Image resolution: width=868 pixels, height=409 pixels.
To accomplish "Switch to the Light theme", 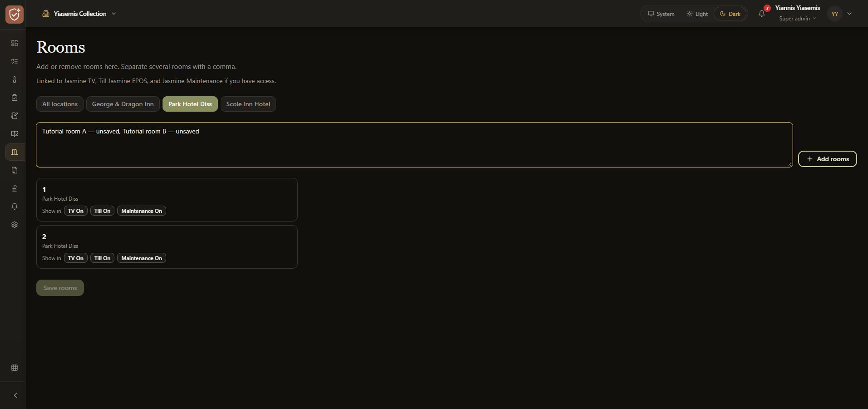I will tap(697, 14).
